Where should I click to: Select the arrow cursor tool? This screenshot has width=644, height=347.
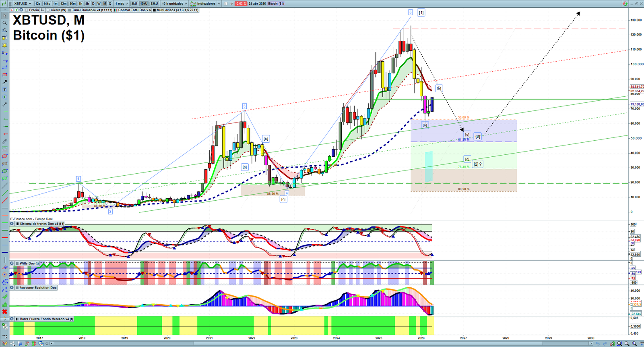point(4,16)
